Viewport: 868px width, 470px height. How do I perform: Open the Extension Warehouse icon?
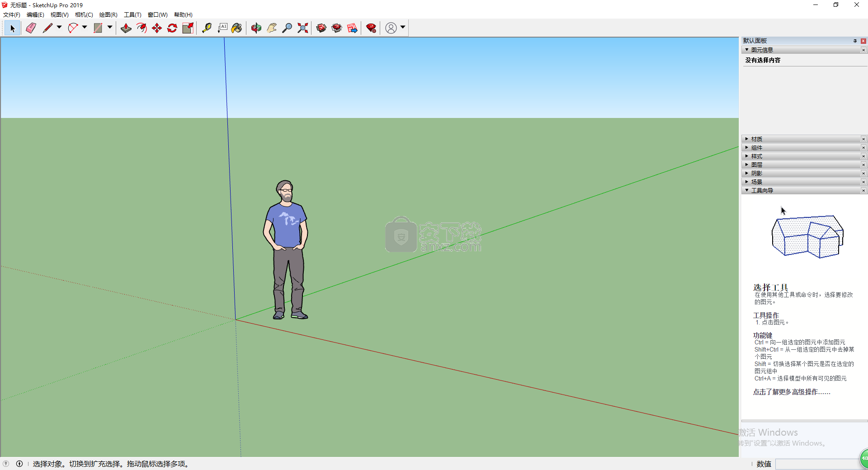pos(337,28)
